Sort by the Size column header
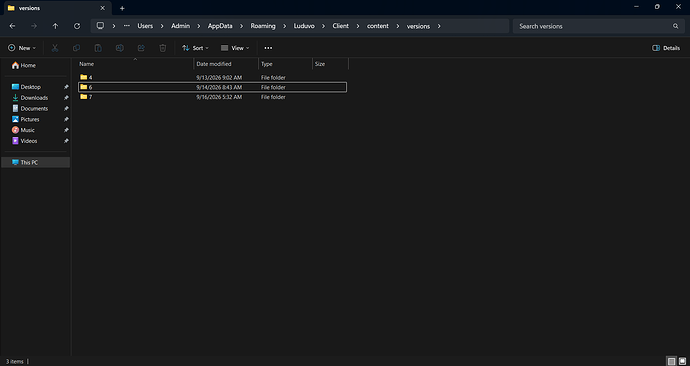Screen dimensions: 690x366 330,64
